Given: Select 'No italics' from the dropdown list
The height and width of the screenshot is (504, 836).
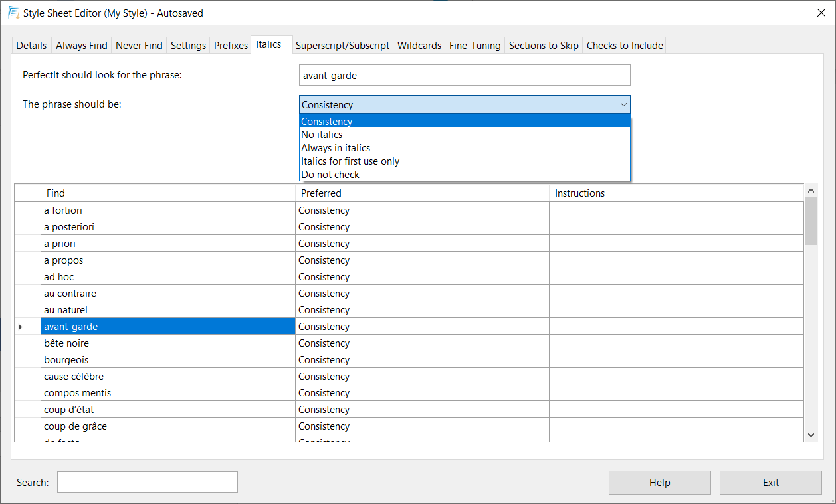Looking at the screenshot, I should (x=322, y=135).
